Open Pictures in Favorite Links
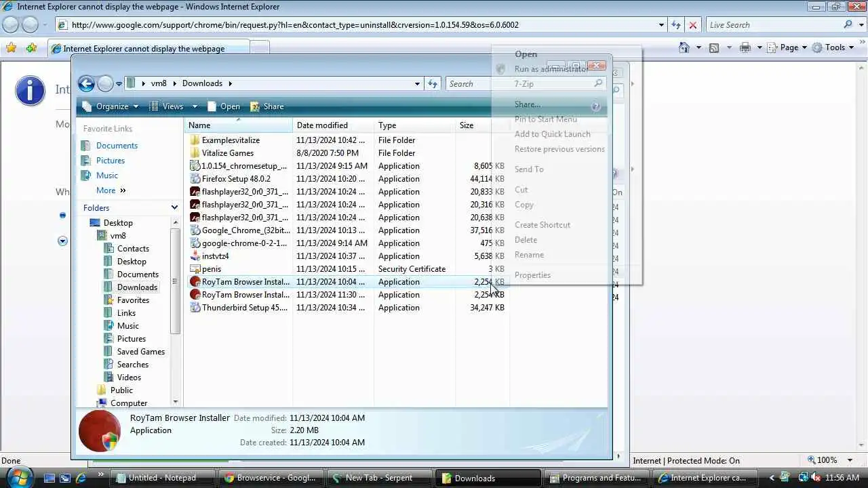The image size is (868, 488). click(x=111, y=161)
